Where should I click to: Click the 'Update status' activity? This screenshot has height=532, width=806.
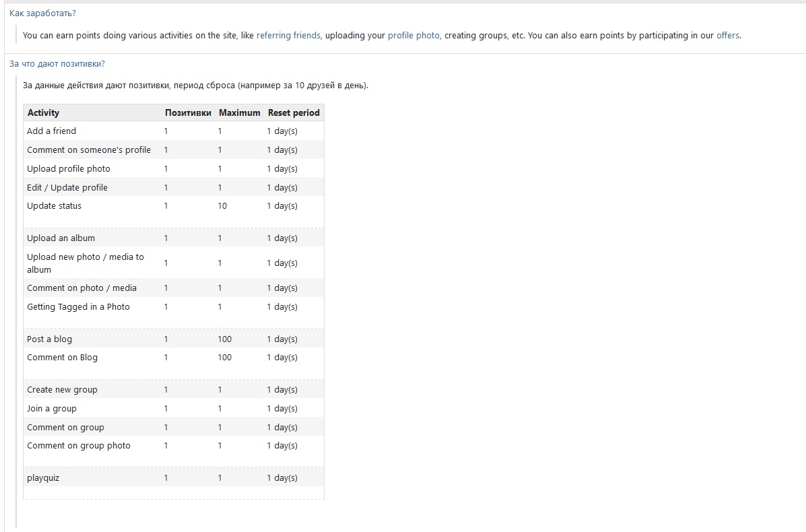(x=54, y=206)
